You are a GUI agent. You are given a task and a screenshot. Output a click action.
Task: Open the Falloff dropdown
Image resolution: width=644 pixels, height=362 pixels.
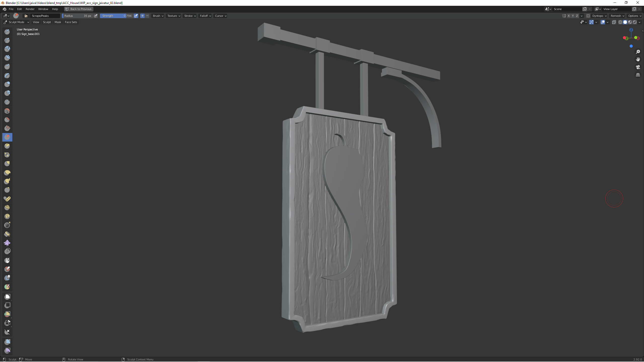point(205,16)
